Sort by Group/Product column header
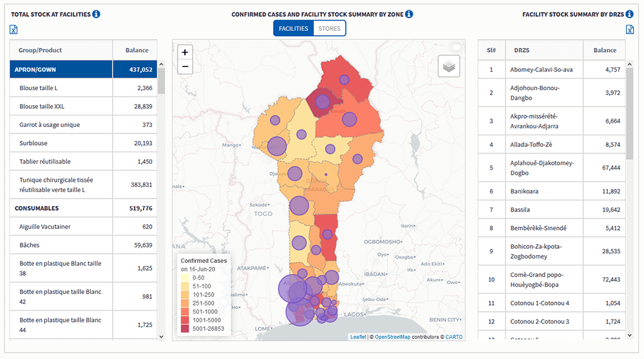644x359 pixels. click(x=61, y=50)
